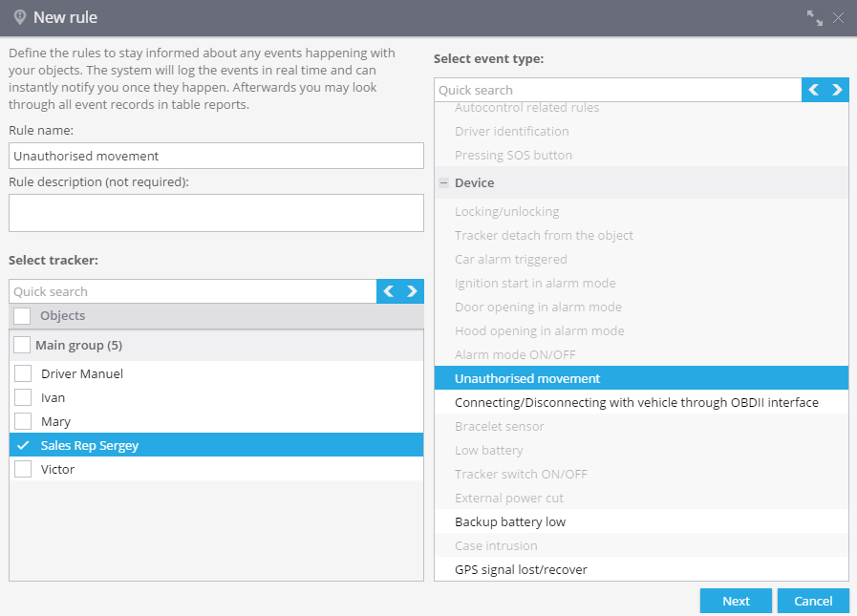Collapse the Device event group
The height and width of the screenshot is (616, 857).
pos(444,183)
